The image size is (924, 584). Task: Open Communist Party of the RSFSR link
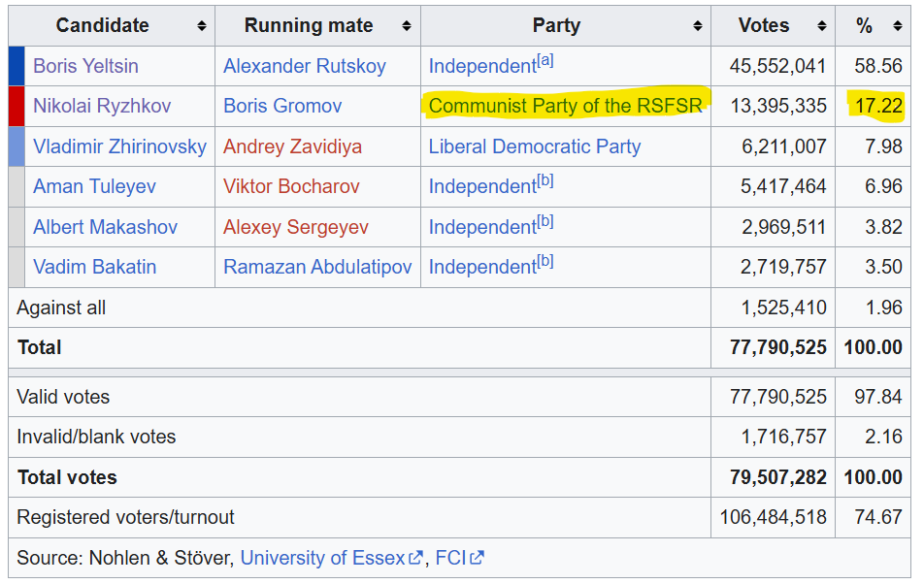tap(566, 106)
